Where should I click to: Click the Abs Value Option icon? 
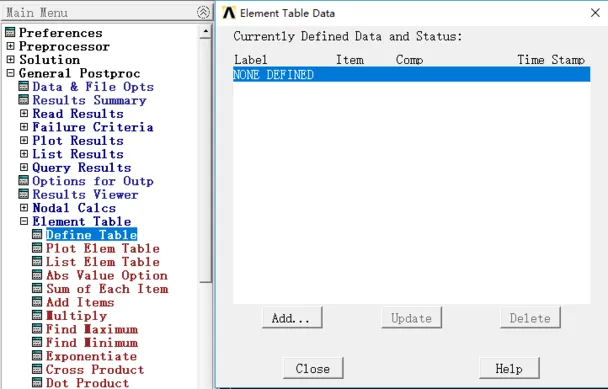coord(37,275)
